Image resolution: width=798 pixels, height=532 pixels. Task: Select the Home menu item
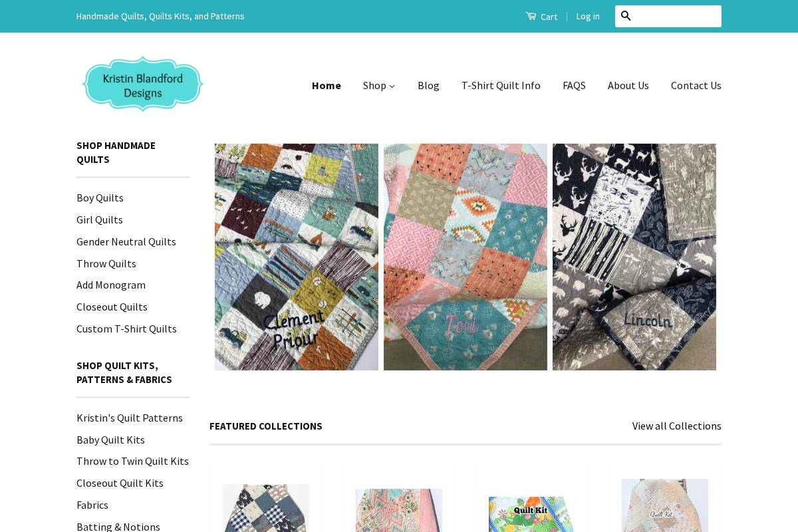(x=326, y=85)
